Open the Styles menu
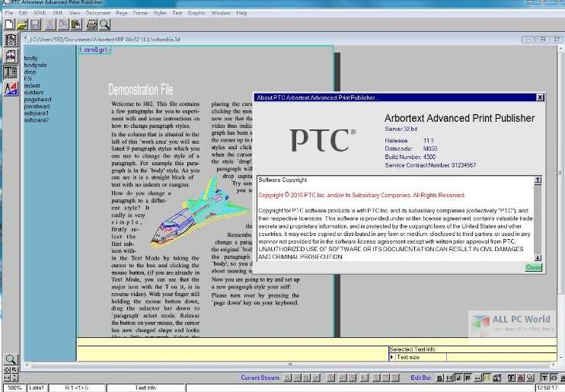Image resolution: width=565 pixels, height=392 pixels. pyautogui.click(x=160, y=13)
